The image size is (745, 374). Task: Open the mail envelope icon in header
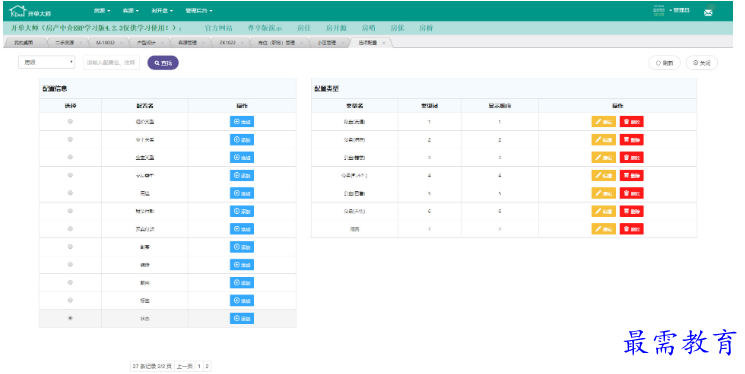tap(708, 13)
